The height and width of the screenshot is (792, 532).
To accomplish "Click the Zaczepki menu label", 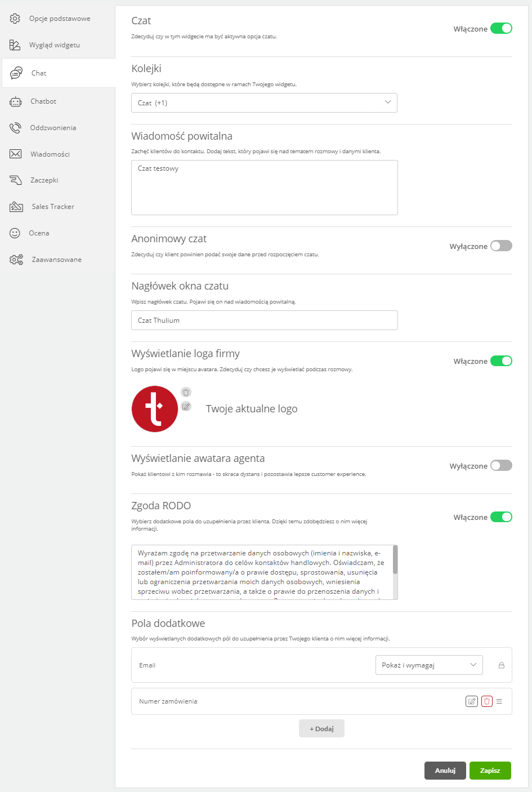I will (x=44, y=180).
